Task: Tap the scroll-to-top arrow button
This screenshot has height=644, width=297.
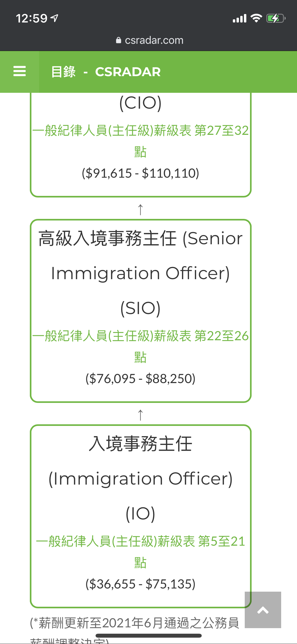Action: point(263,610)
